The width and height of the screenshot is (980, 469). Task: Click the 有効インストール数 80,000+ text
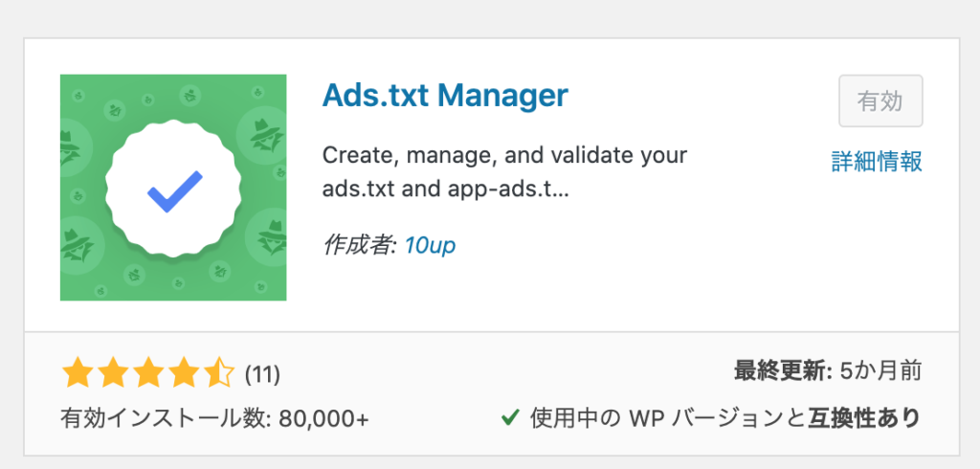coord(214,418)
